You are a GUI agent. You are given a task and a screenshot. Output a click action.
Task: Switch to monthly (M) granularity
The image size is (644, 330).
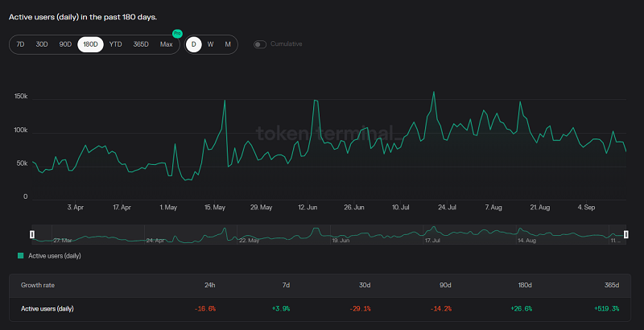click(228, 44)
